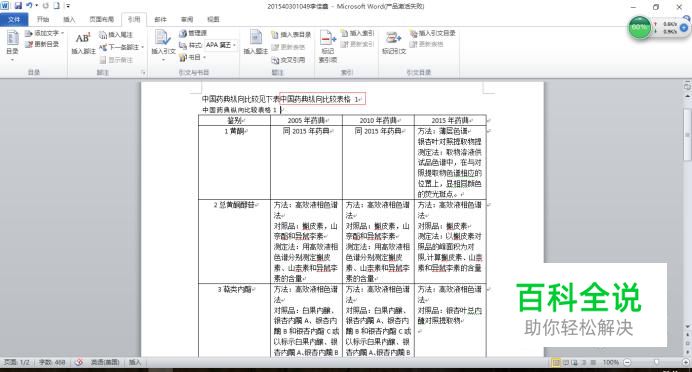Toggle 插入 insert mode in status bar
The width and height of the screenshot is (692, 372).
coord(135,362)
